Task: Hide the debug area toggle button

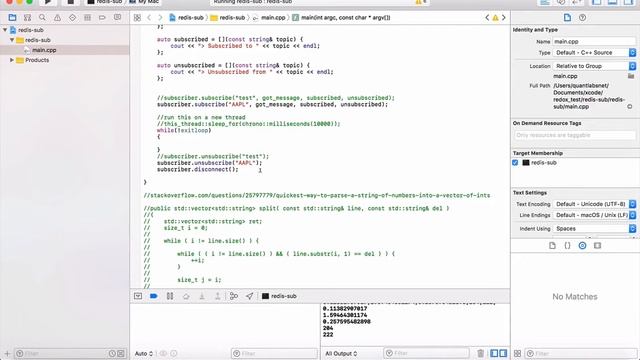Action: (138, 296)
